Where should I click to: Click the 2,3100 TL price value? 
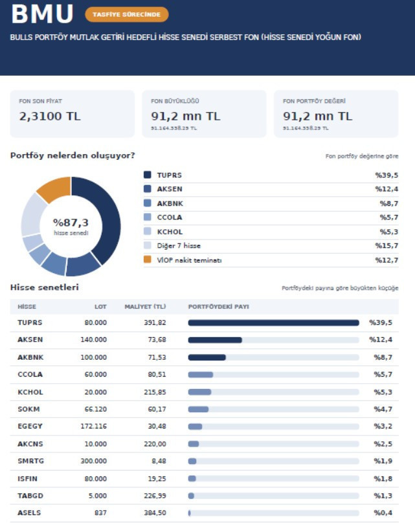tap(50, 116)
